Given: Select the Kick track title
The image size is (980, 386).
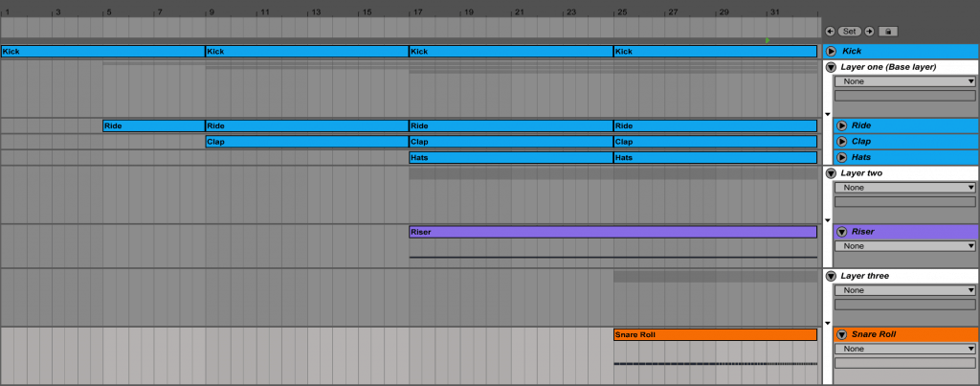Looking at the screenshot, I should point(852,52).
